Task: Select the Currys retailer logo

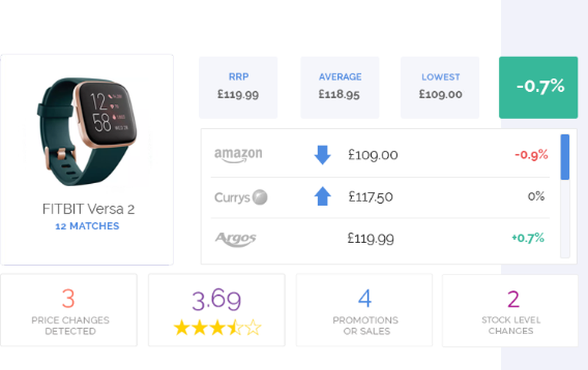Action: [x=240, y=197]
